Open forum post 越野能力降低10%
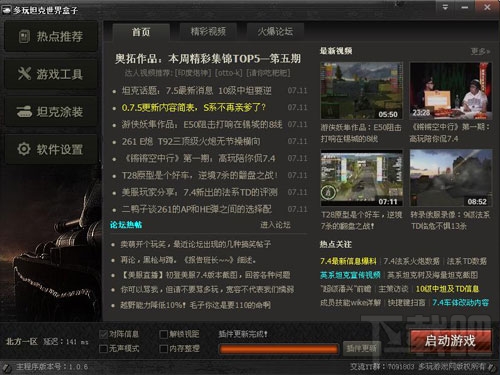500x375 pixels. point(196,305)
